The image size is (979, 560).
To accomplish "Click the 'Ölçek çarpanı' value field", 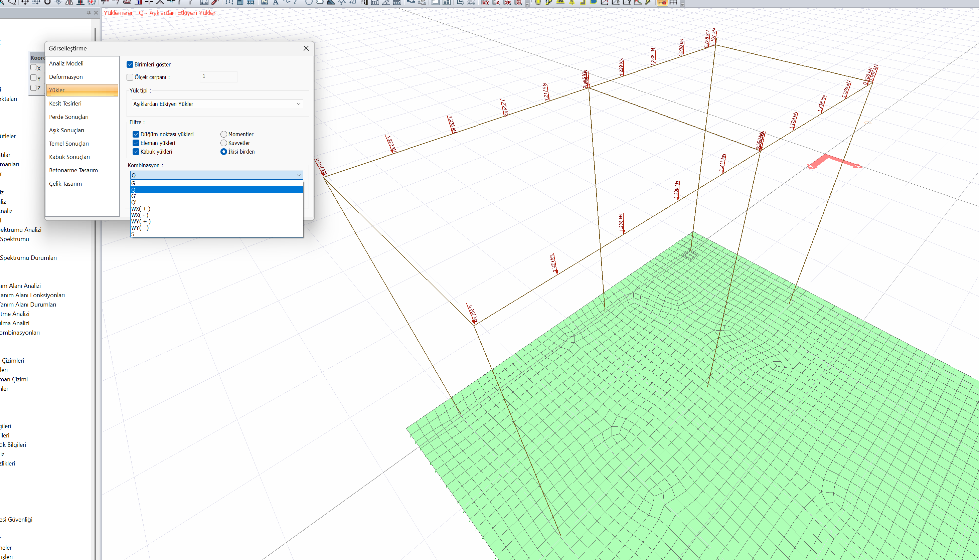I will tap(218, 76).
